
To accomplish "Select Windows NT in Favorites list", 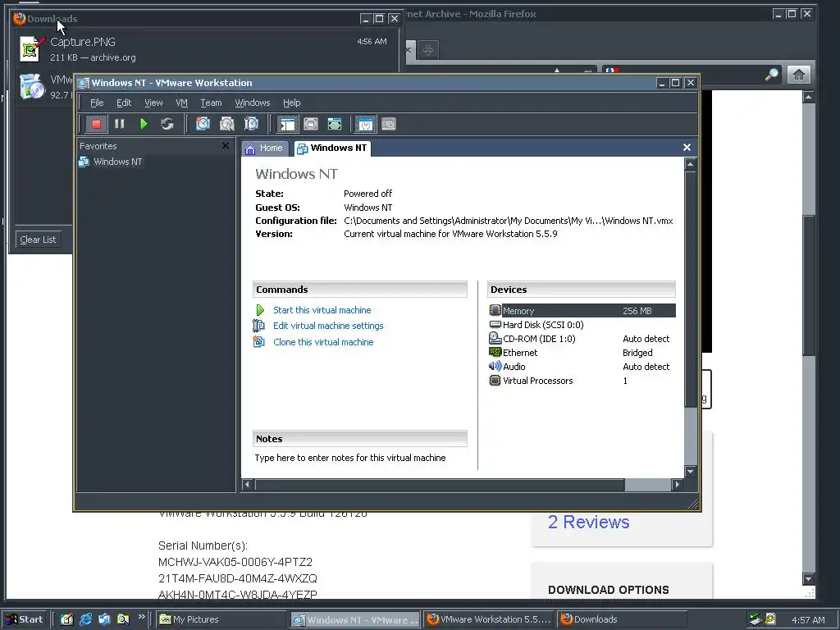I will [x=111, y=162].
